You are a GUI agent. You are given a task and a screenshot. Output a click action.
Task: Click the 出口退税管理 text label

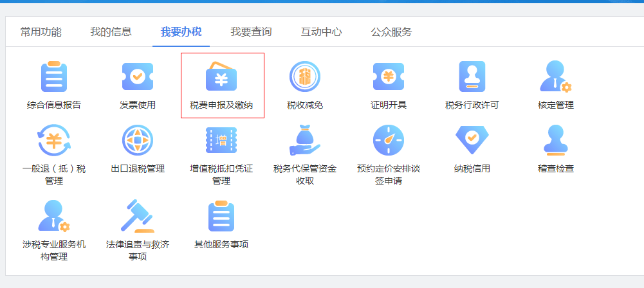pyautogui.click(x=138, y=168)
